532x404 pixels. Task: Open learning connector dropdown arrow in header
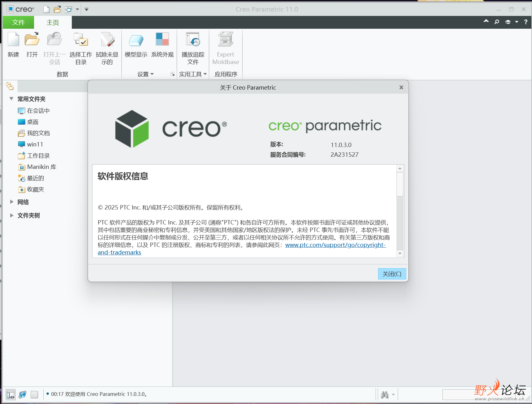tap(517, 22)
